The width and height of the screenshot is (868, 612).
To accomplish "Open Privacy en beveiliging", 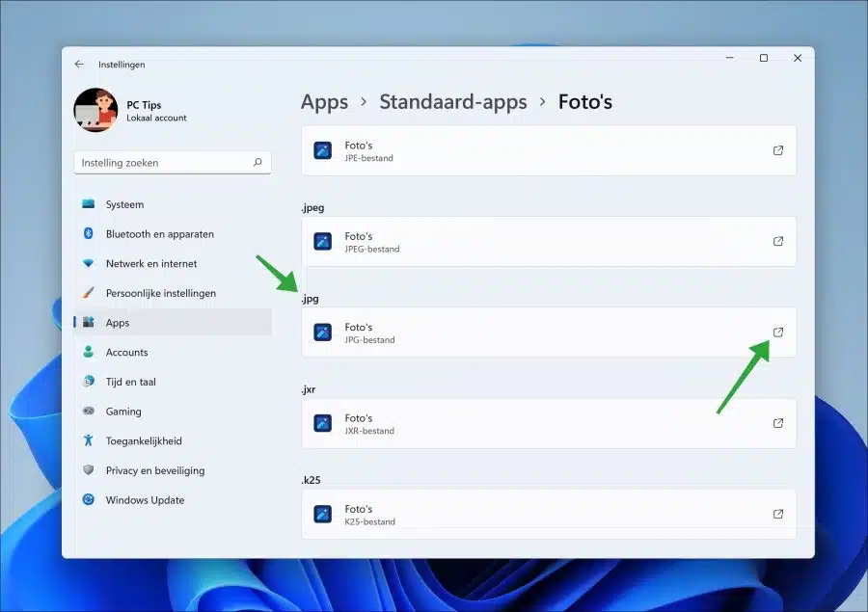I will pos(173,470).
